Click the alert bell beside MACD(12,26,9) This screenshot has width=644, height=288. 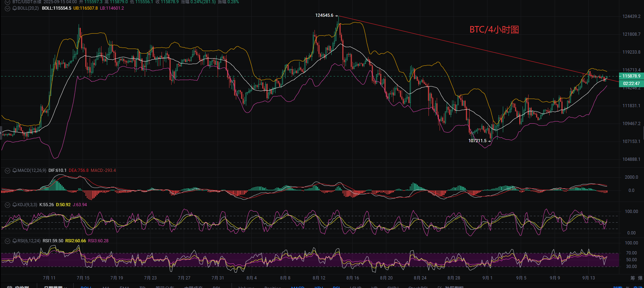point(15,170)
